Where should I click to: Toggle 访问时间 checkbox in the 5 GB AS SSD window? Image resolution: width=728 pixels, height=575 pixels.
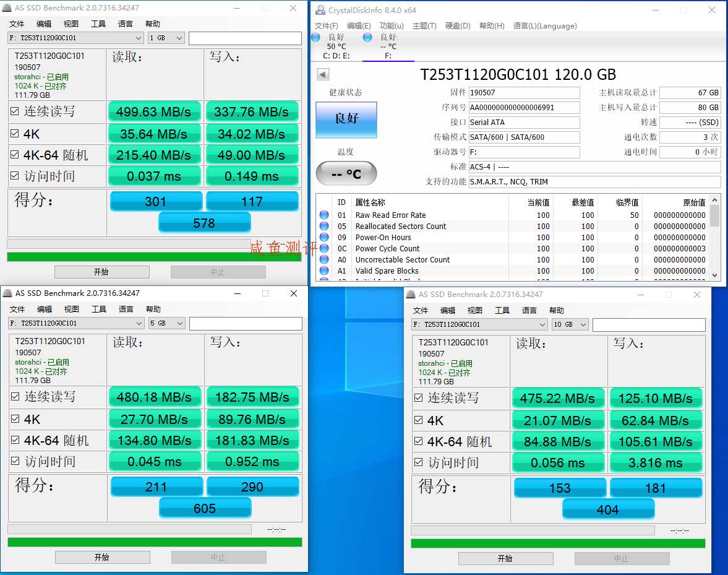[15, 461]
